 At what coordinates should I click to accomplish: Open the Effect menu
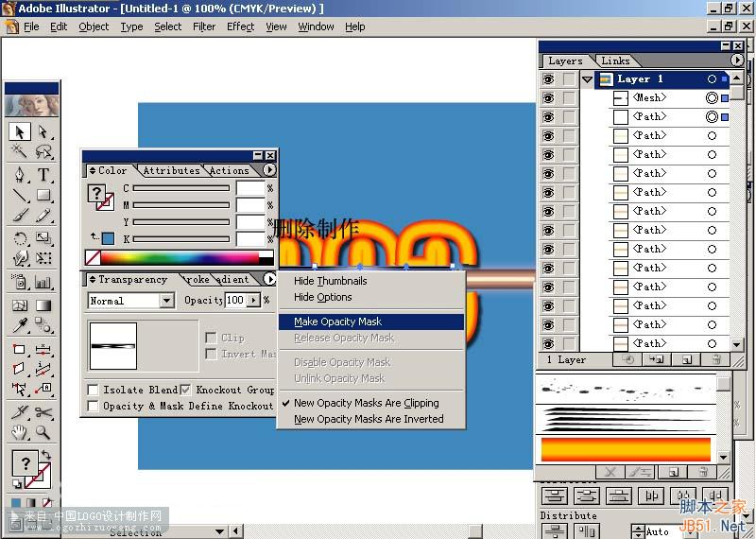point(240,27)
